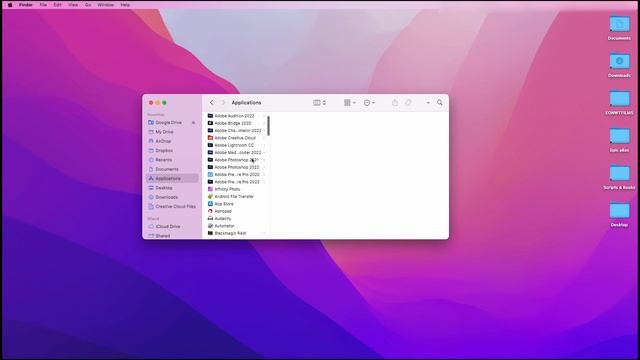Select Applications in the Finder sidebar
This screenshot has width=640, height=360.
point(172,179)
